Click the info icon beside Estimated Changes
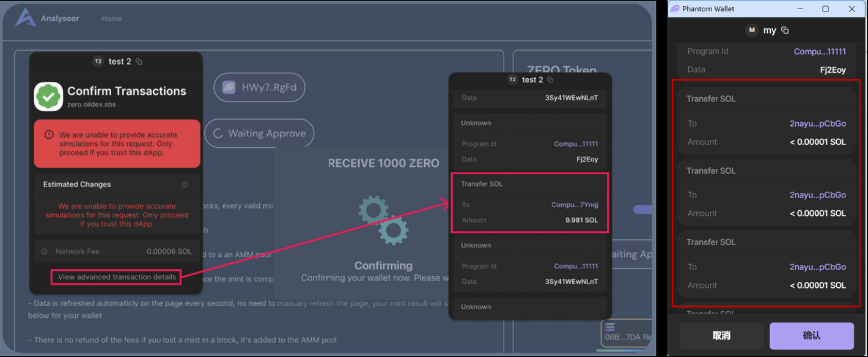Viewport: 868px width, 357px height. point(185,185)
